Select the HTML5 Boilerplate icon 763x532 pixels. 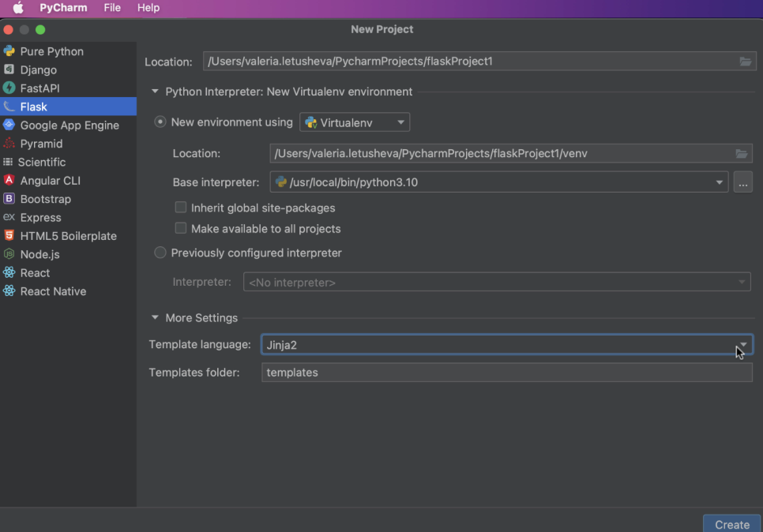(9, 235)
